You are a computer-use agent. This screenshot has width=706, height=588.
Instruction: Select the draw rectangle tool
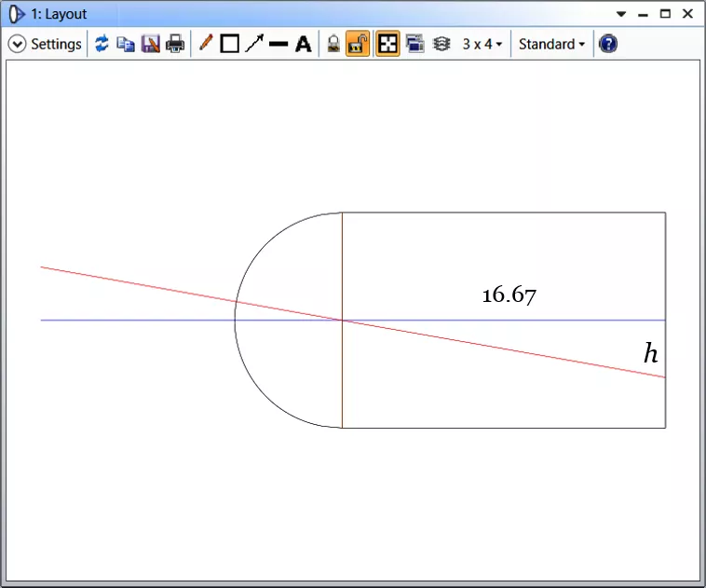click(x=230, y=44)
